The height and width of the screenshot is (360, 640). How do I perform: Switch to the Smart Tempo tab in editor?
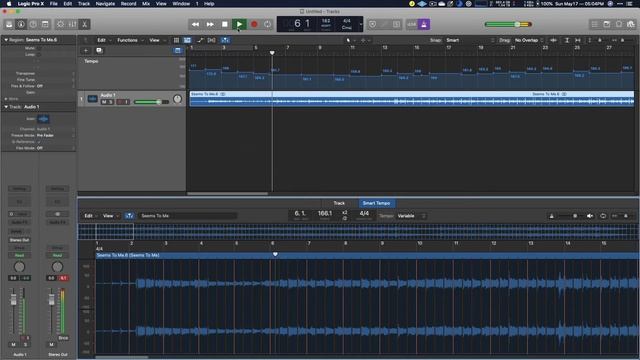[376, 203]
